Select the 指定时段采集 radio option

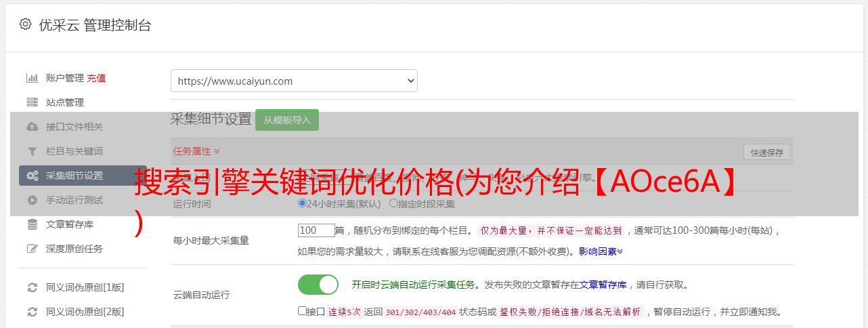click(x=393, y=203)
